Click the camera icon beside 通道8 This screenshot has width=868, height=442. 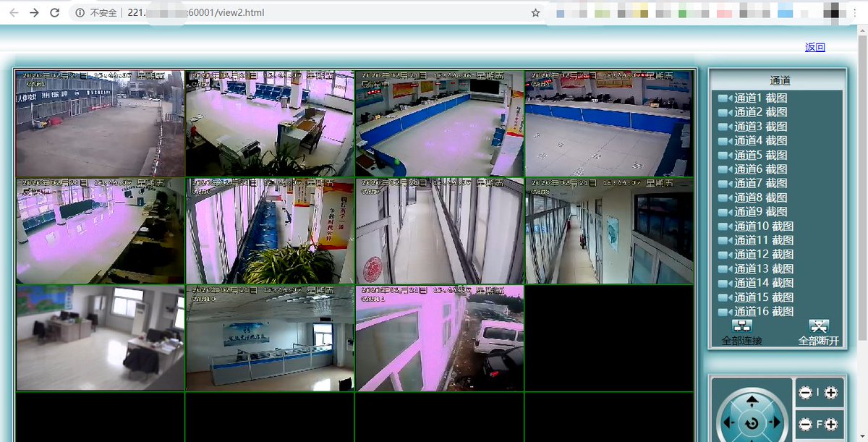coord(725,197)
